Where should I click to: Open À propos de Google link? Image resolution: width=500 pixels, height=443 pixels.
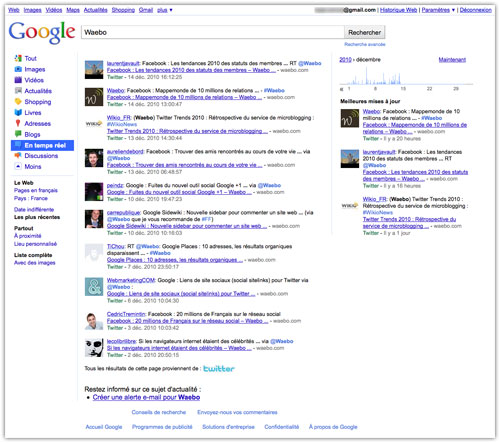[x=333, y=427]
